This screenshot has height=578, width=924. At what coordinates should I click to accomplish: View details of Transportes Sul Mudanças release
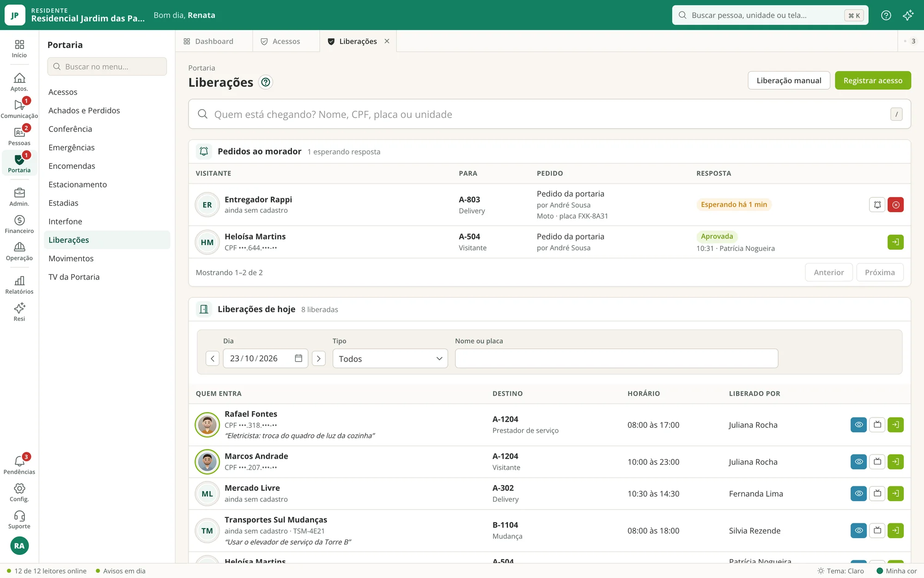(858, 531)
